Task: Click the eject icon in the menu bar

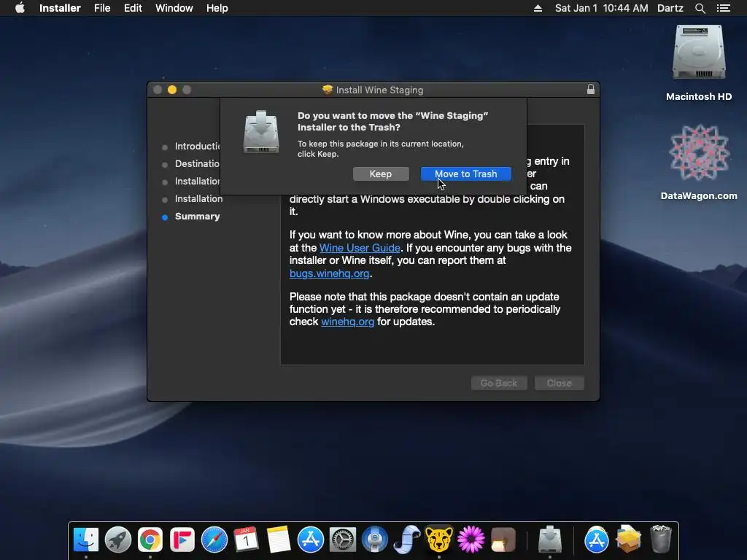Action: coord(538,8)
